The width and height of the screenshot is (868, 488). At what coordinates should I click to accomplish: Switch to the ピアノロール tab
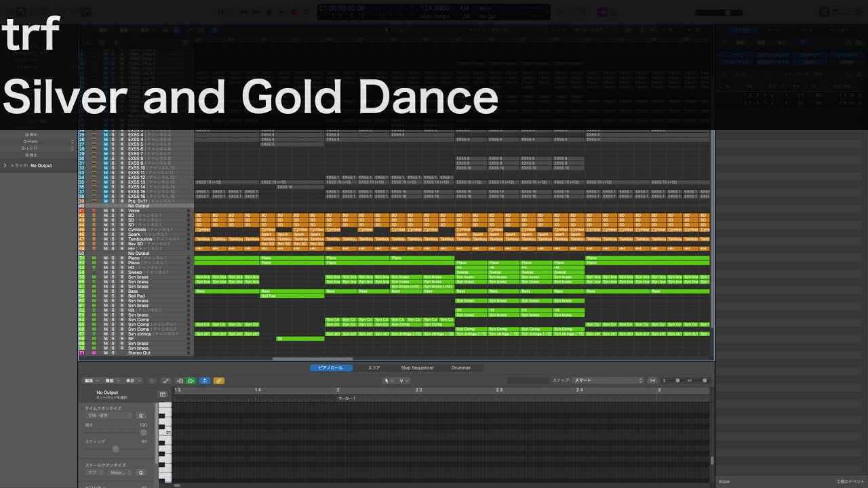point(332,368)
